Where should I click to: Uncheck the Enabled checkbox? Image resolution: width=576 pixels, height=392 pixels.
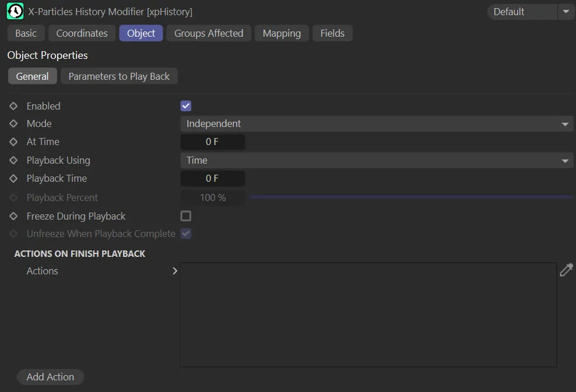(185, 105)
